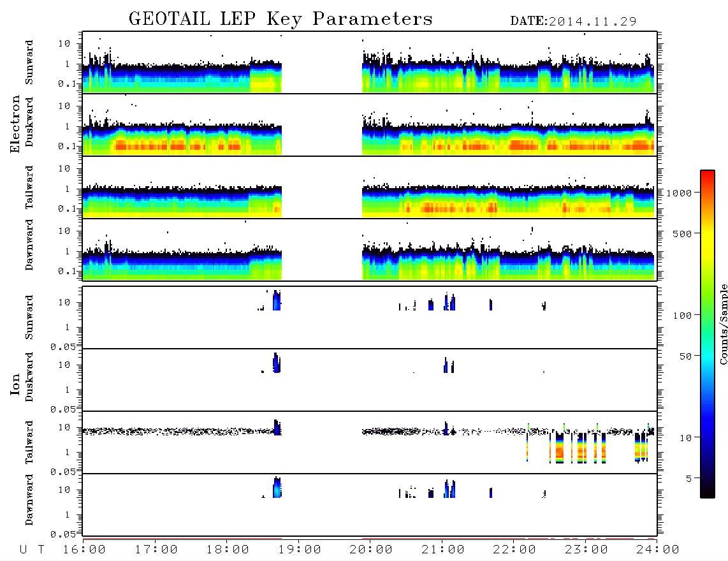Click the Electron Tailward spectrogram panel
The image size is (728, 561).
(370, 187)
